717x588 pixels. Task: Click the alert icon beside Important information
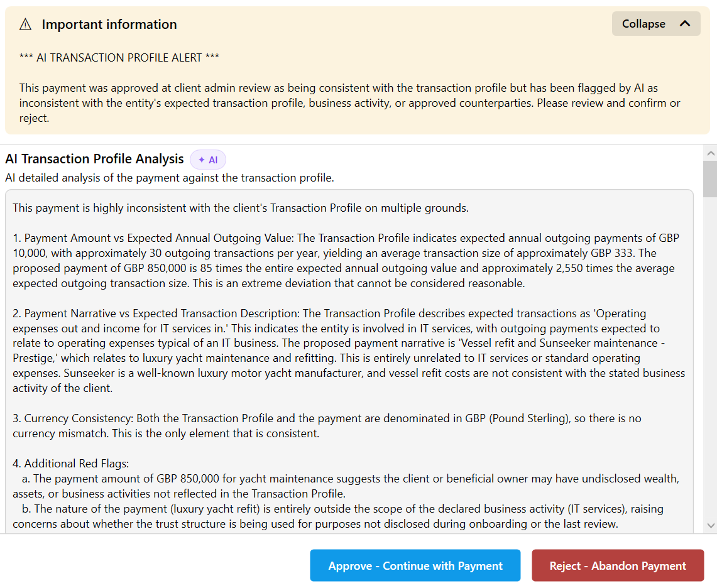tap(25, 24)
